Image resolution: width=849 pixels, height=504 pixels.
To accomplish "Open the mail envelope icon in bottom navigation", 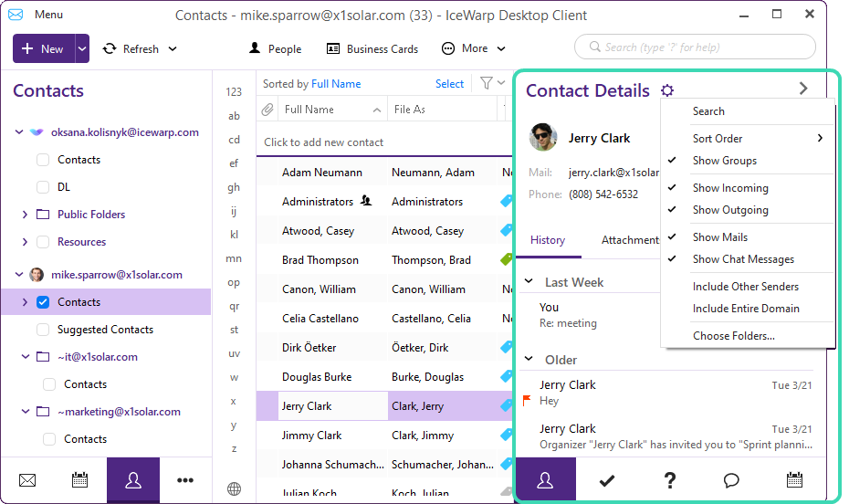I will (27, 480).
